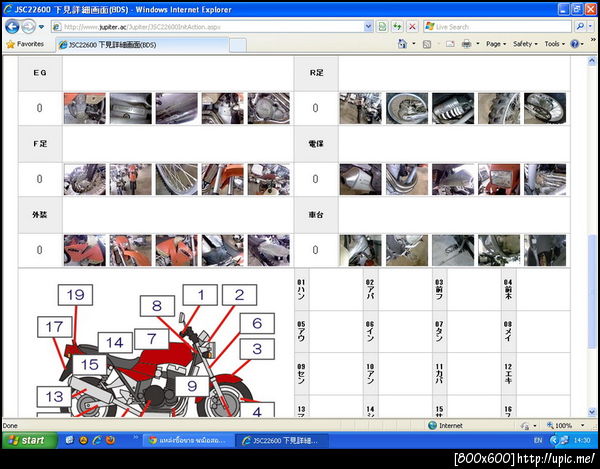600x469 pixels.
Task: Click diagram label number 15
Action: (90, 365)
